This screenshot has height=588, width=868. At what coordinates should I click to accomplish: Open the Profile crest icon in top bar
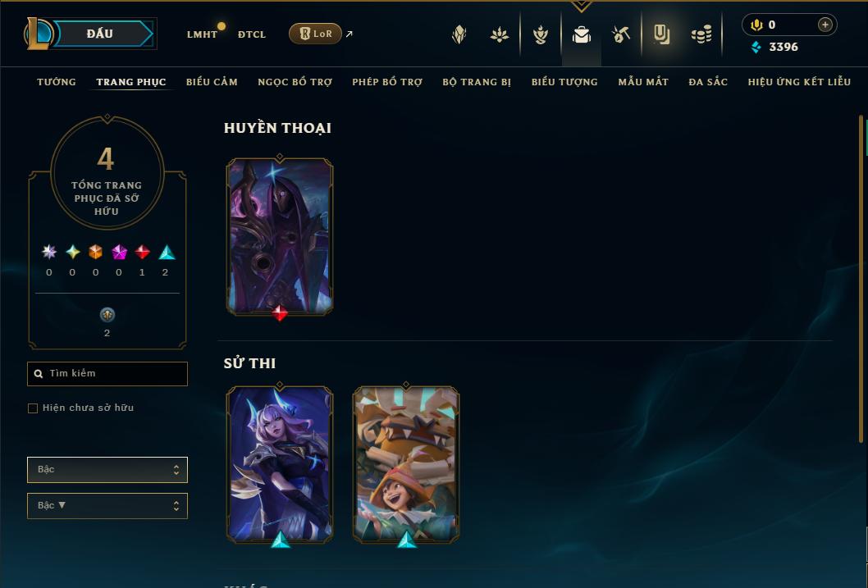pos(459,34)
